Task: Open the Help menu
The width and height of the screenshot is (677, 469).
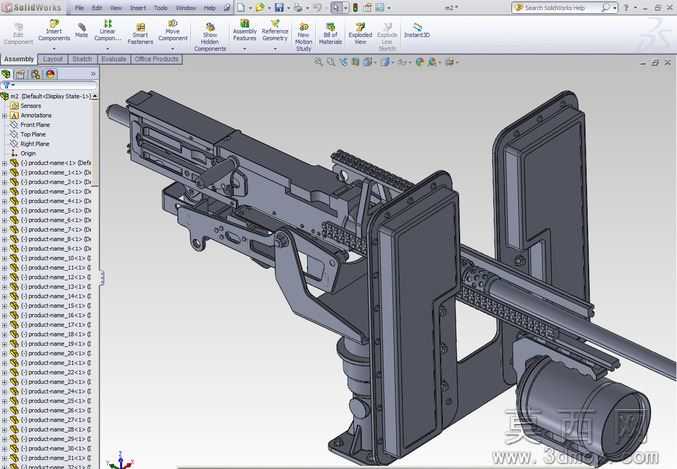Action: [x=209, y=8]
